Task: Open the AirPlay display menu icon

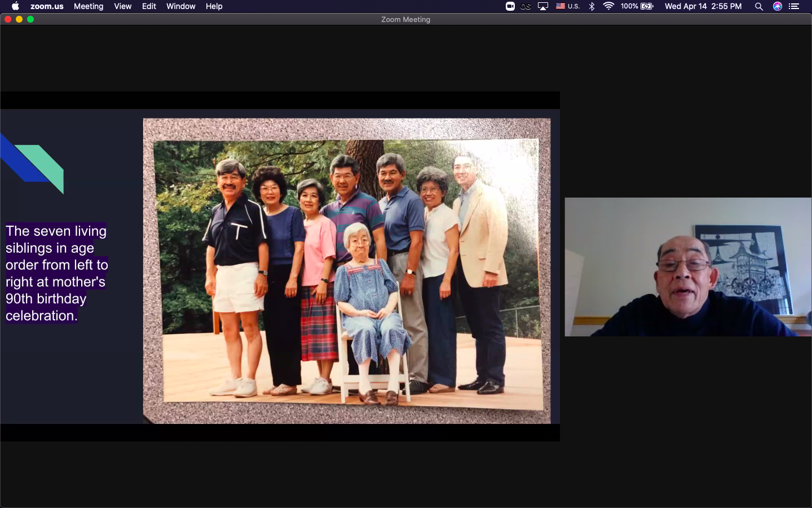Action: coord(543,6)
